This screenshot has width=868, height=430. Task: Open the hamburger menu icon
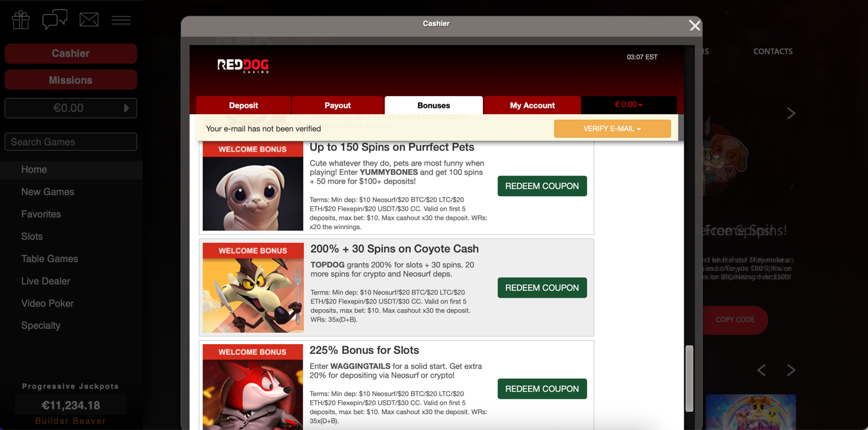121,20
